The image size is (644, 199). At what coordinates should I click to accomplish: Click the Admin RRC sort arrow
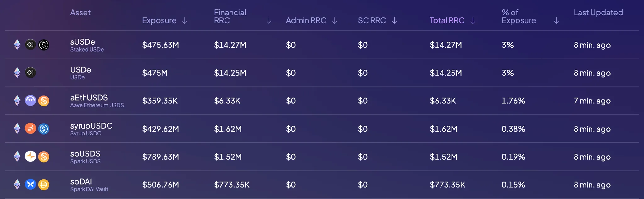click(x=334, y=20)
